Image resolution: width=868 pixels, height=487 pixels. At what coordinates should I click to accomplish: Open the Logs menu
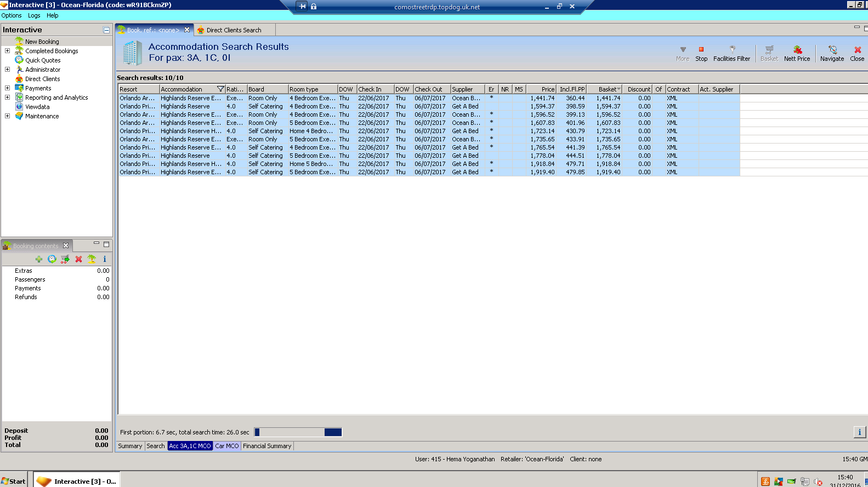[x=34, y=15]
